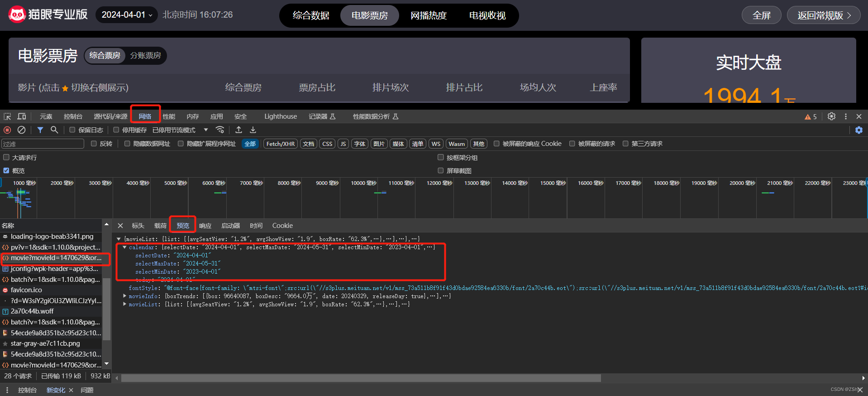Check 隐藏数据网址 checkbox
Viewport: 868px width, 396px height.
pos(127,144)
